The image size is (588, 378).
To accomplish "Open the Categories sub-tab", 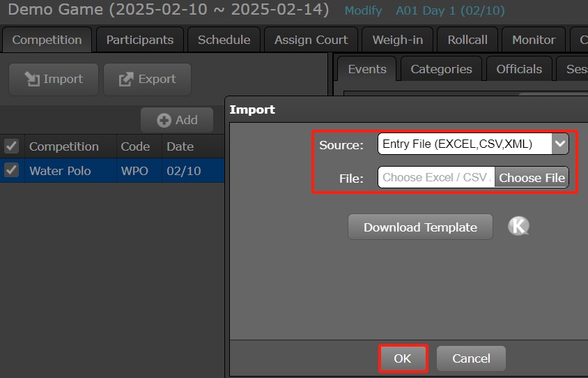I will pyautogui.click(x=441, y=69).
